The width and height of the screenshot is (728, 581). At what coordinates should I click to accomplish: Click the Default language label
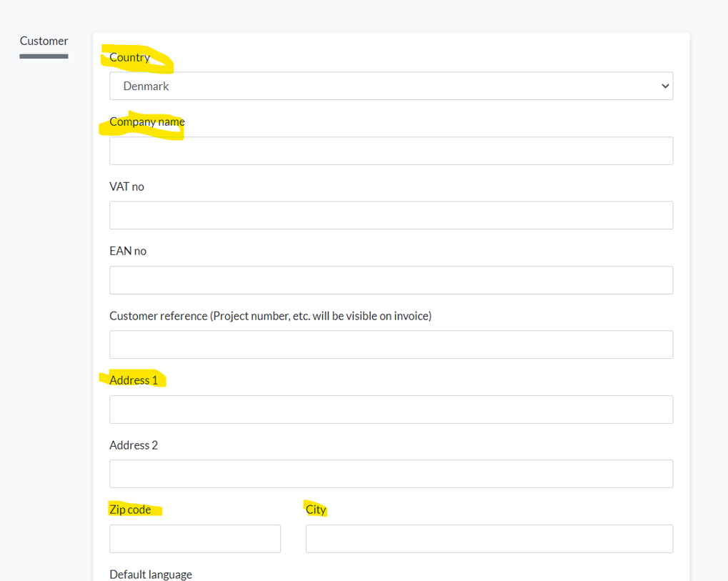[151, 575]
